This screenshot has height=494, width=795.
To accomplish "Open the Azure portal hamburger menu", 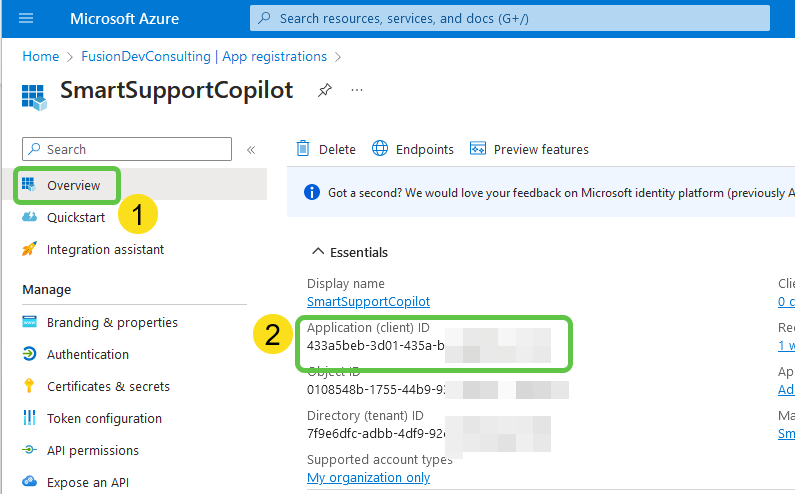I will pos(26,18).
